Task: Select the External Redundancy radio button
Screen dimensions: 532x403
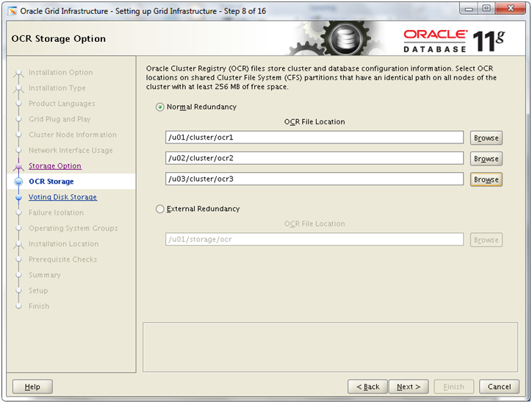Action: [x=159, y=209]
